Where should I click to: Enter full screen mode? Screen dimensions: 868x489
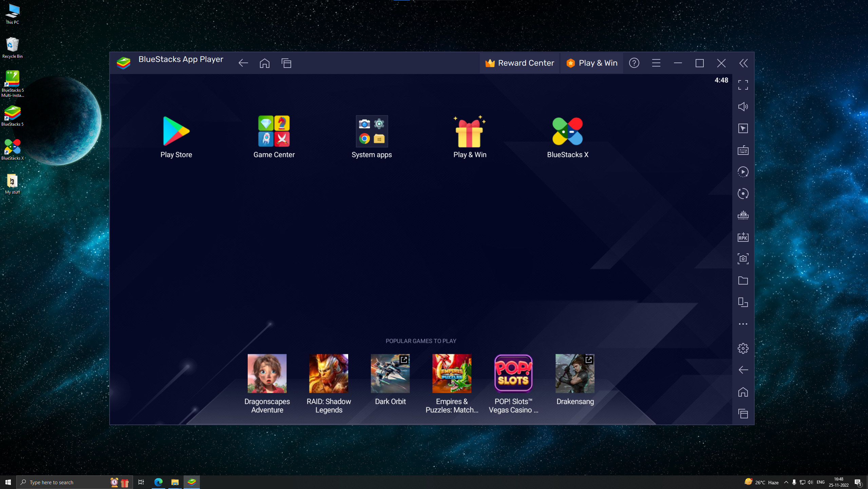[743, 85]
